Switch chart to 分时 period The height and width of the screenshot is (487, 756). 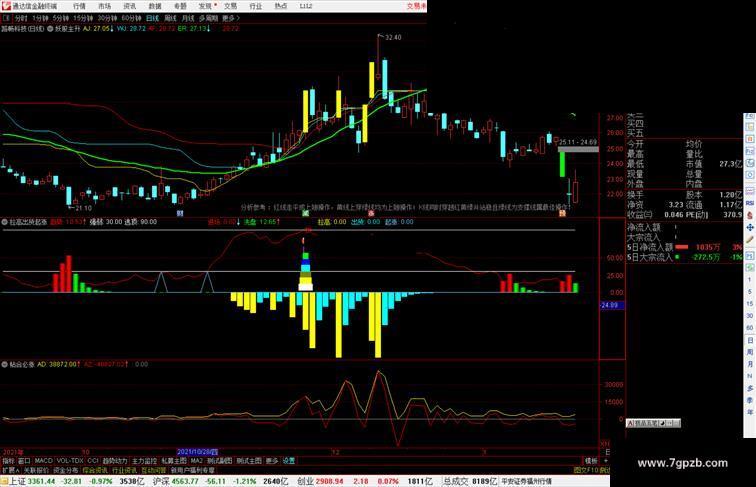coord(21,18)
